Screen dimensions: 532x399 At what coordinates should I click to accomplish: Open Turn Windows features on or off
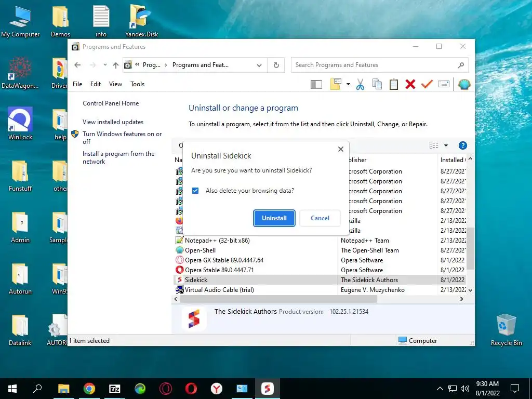(x=122, y=138)
